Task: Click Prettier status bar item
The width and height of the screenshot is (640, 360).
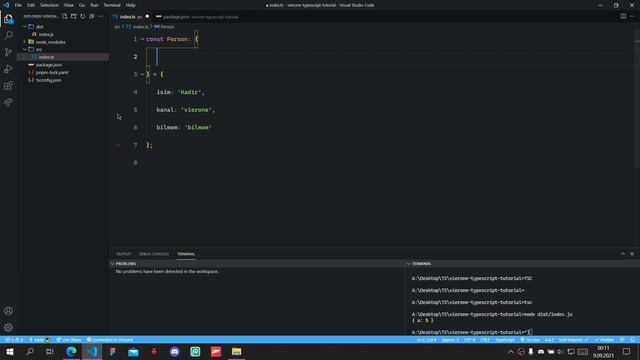Action: [604, 340]
